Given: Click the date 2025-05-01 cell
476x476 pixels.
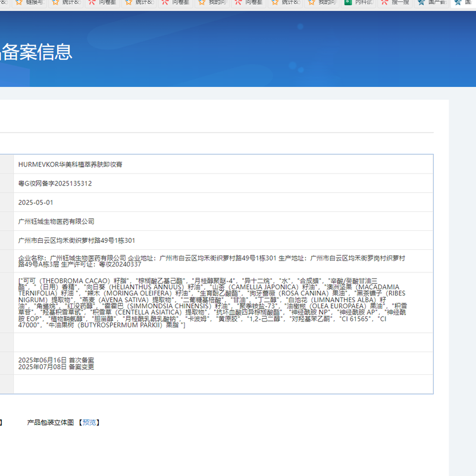Looking at the screenshot, I should coord(36,202).
